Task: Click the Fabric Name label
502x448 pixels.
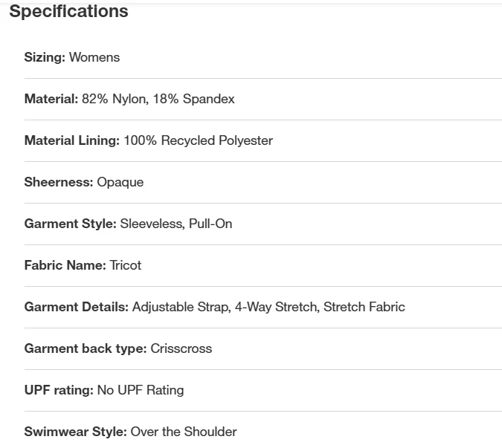Action: 65,265
